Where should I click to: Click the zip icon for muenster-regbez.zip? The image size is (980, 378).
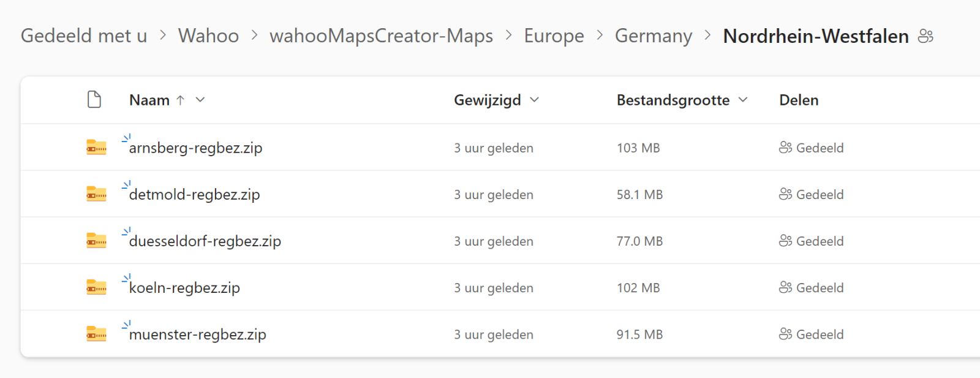(96, 334)
